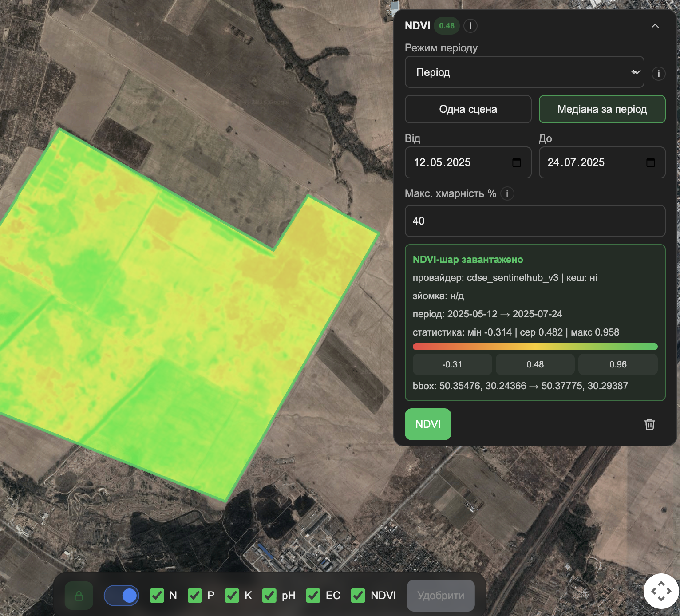680x616 pixels.
Task: Click the Удобрити button
Action: (441, 596)
